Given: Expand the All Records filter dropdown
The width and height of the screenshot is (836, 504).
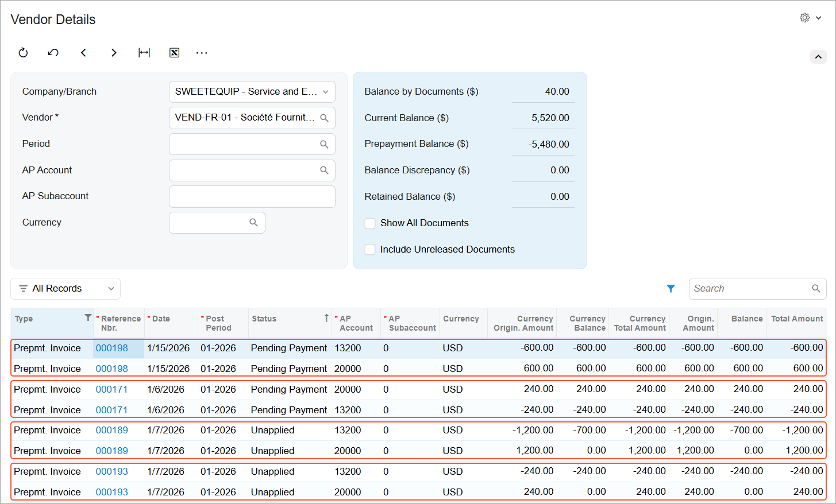Looking at the screenshot, I should pyautogui.click(x=66, y=289).
